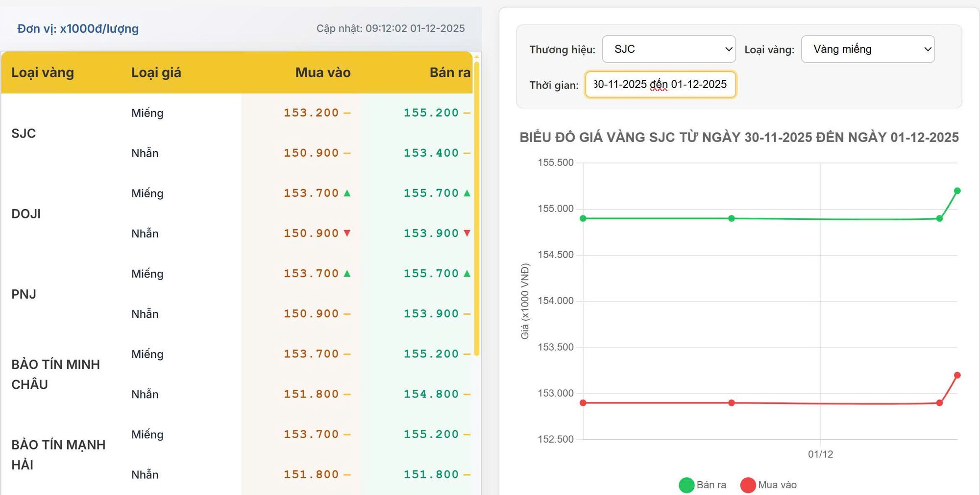Click the Loại vàng column header

tap(43, 72)
